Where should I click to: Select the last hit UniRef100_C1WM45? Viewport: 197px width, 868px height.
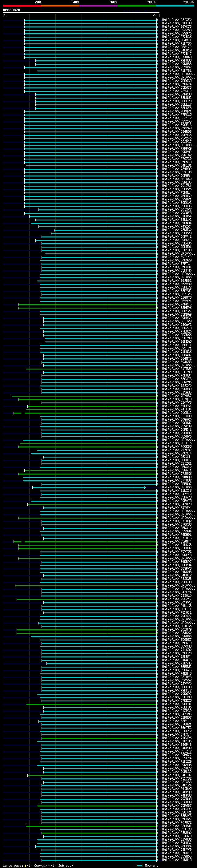coord(177,860)
